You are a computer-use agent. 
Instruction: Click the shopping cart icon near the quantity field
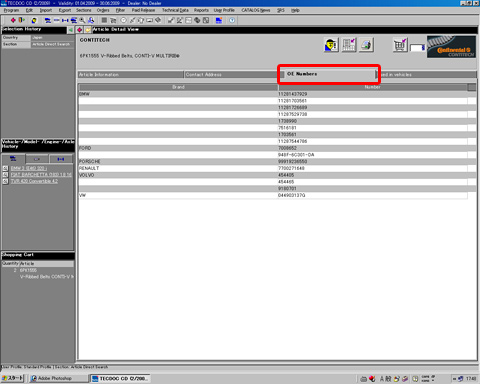pos(400,45)
